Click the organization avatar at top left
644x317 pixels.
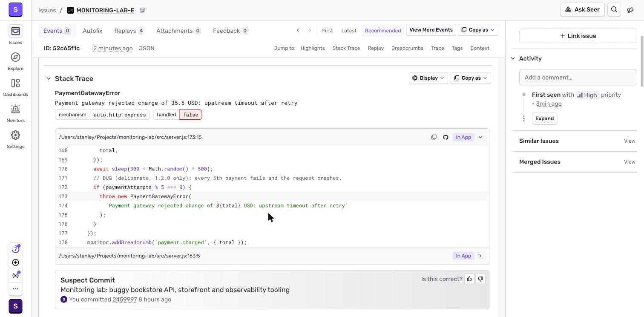tap(15, 9)
